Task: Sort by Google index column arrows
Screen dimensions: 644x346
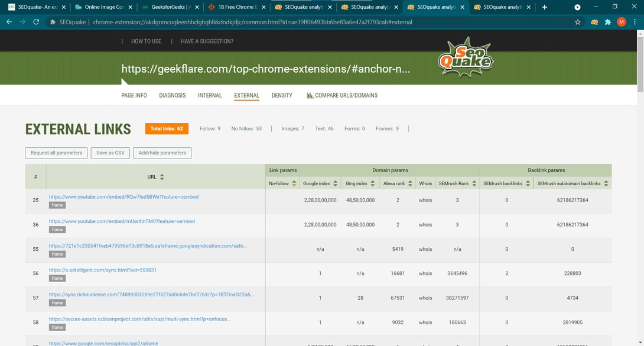Action: (x=335, y=183)
